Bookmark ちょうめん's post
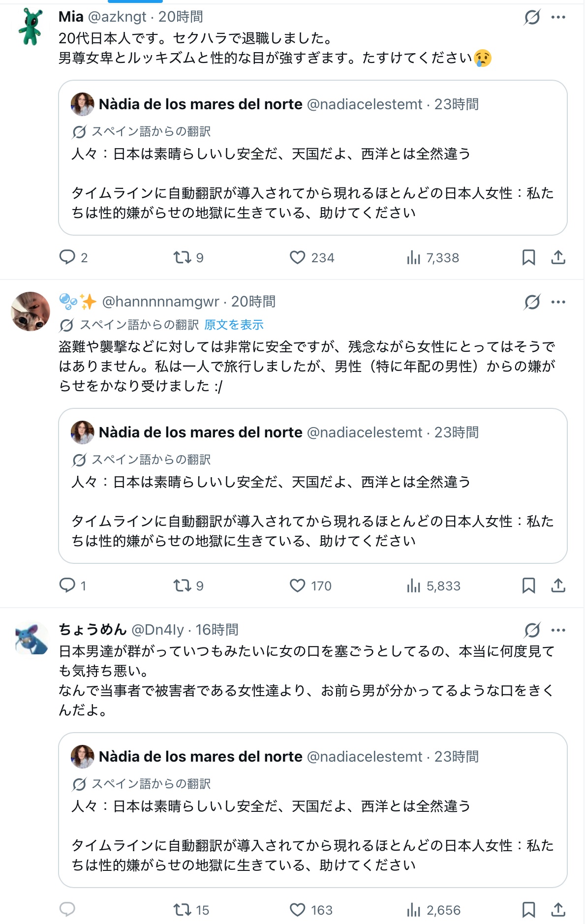 click(x=528, y=910)
